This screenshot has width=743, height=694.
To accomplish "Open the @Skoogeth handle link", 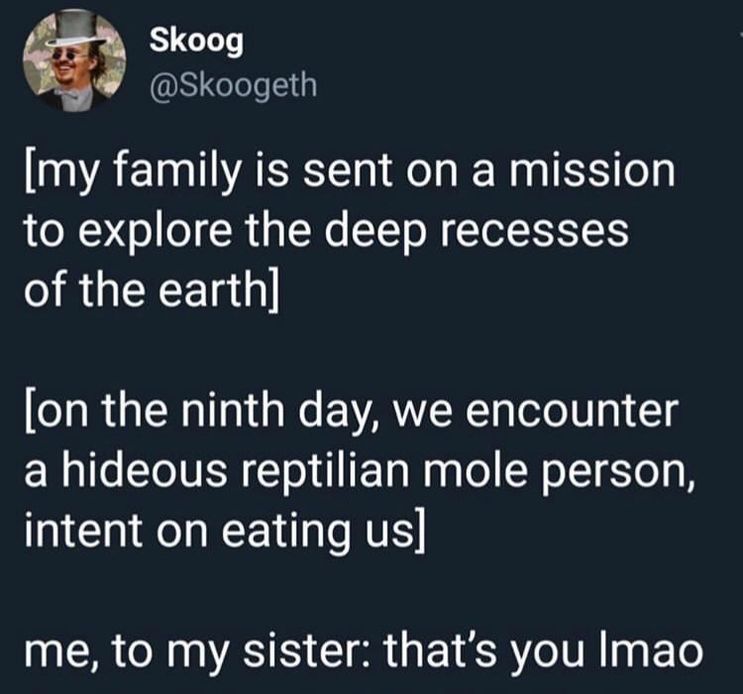I will (233, 84).
